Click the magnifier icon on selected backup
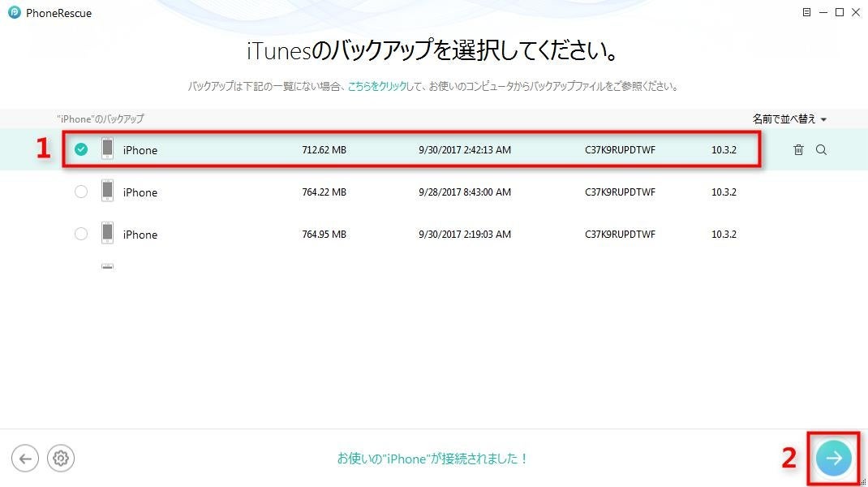This screenshot has height=487, width=868. point(822,149)
